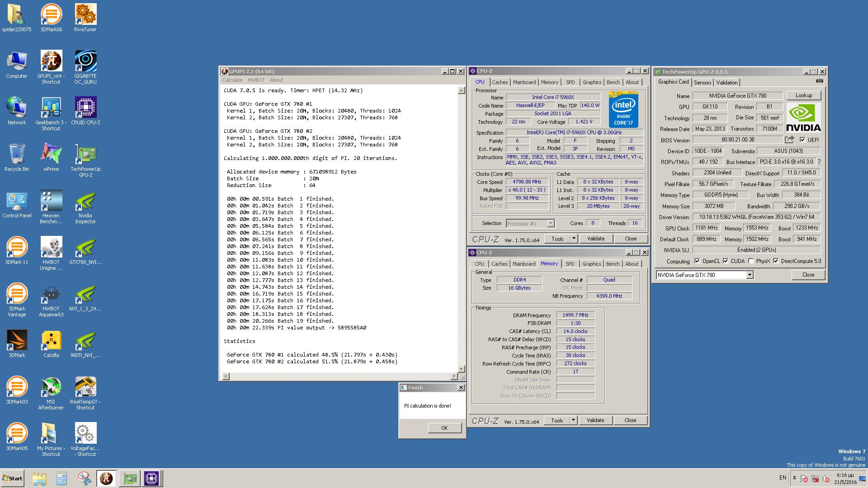Click the Tools button in upper CPU-Z
The image size is (868, 488).
coord(557,239)
